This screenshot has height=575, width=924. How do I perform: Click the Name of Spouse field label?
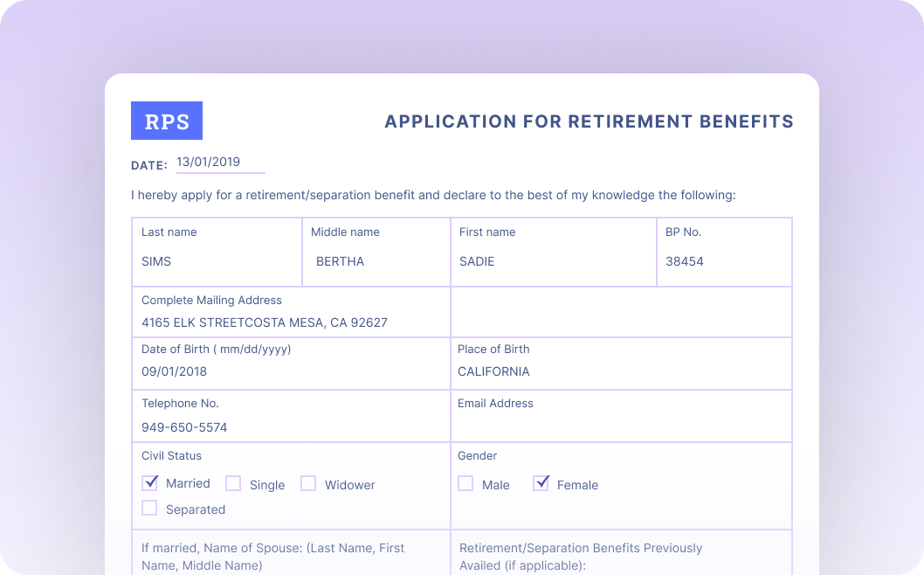pos(272,557)
